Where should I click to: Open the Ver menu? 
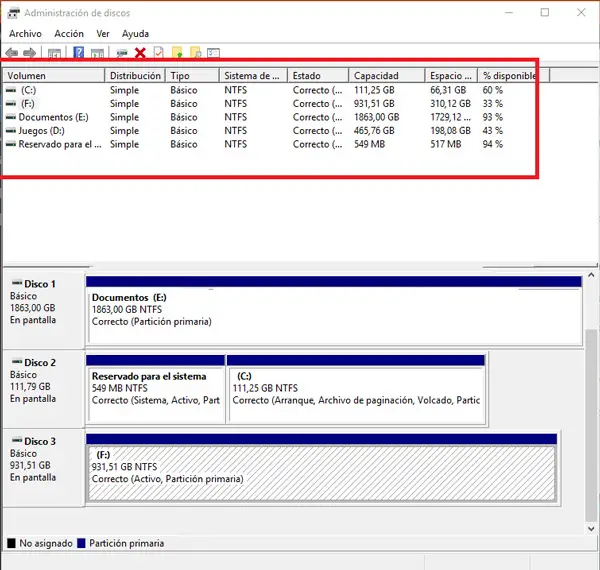pos(103,34)
